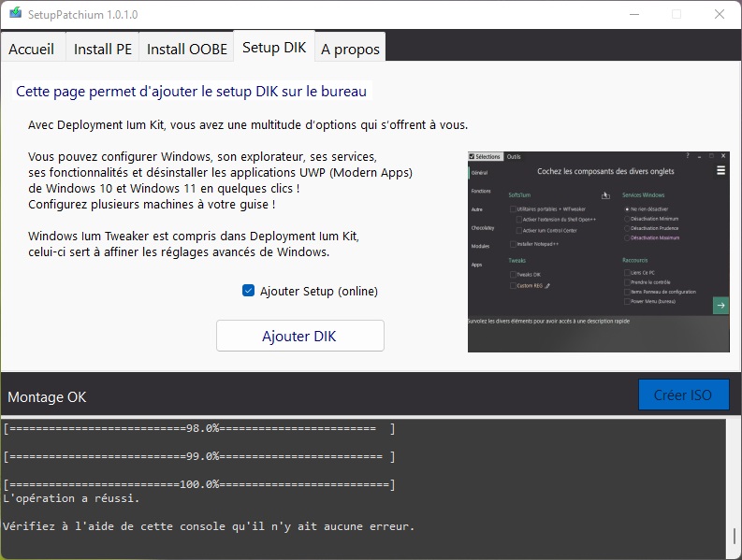Click green arrow button in the DIK preview
The height and width of the screenshot is (560, 742).
(720, 305)
